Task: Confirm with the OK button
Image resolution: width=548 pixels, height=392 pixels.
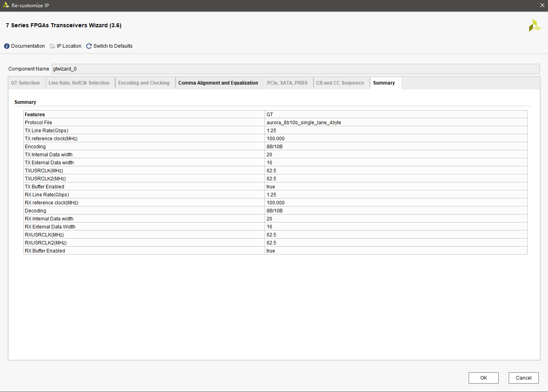Action: pos(483,378)
